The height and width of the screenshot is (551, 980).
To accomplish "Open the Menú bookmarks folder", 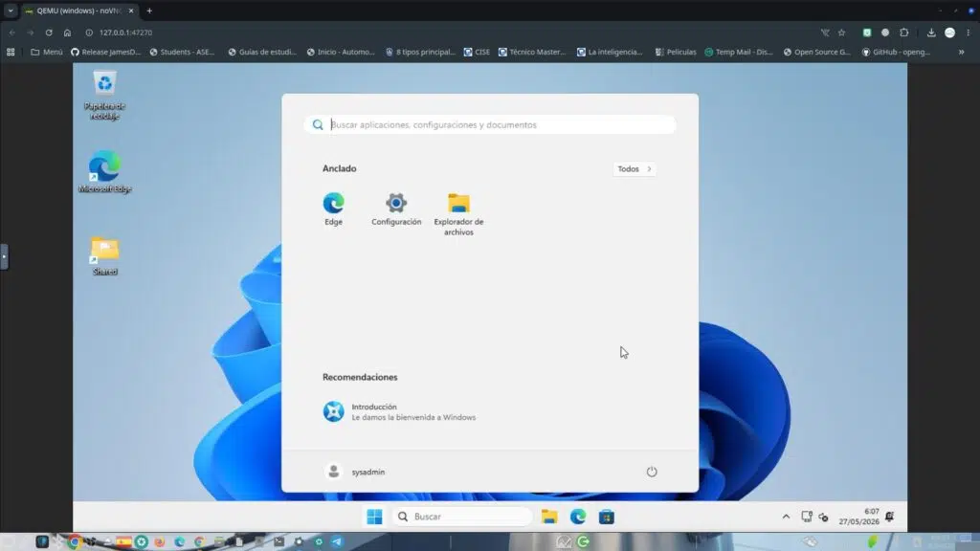I will pyautogui.click(x=47, y=52).
